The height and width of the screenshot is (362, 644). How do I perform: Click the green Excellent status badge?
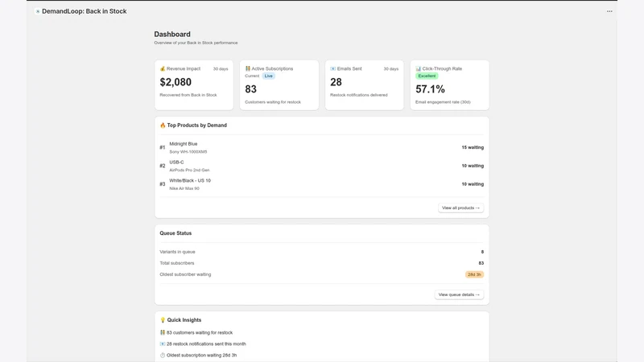point(427,76)
